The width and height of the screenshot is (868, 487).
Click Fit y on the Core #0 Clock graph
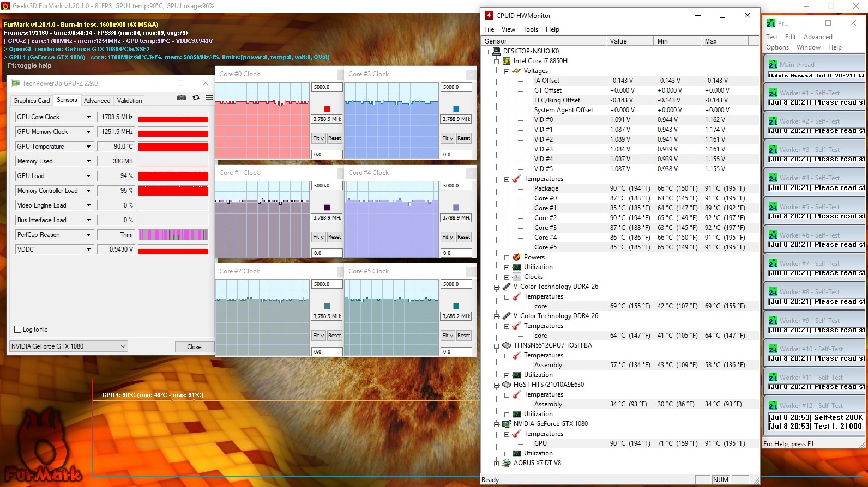click(x=318, y=138)
